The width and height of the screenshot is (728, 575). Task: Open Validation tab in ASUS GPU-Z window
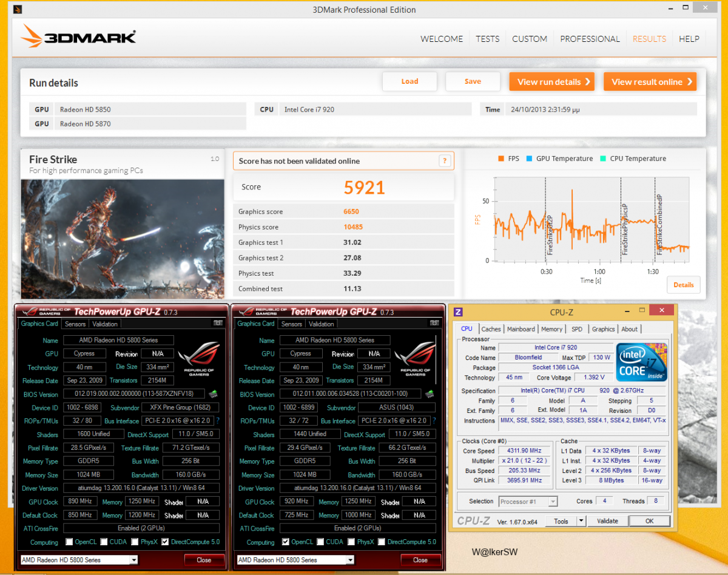[x=322, y=324]
